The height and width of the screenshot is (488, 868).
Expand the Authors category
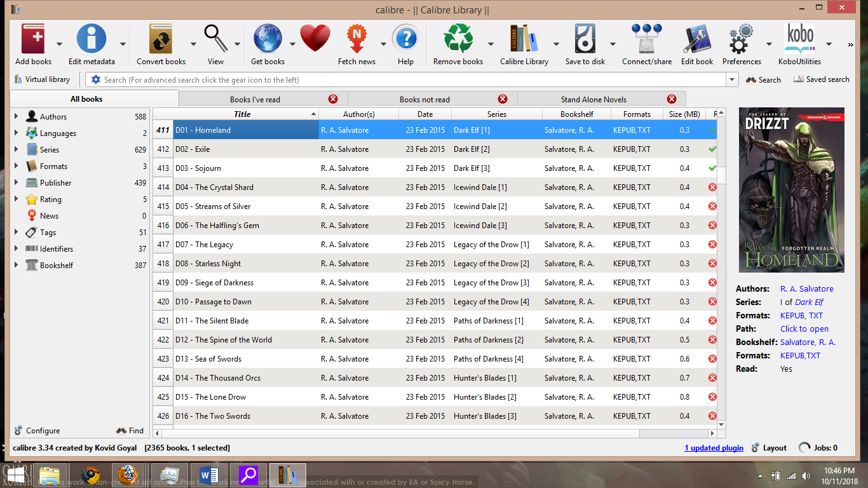click(16, 116)
